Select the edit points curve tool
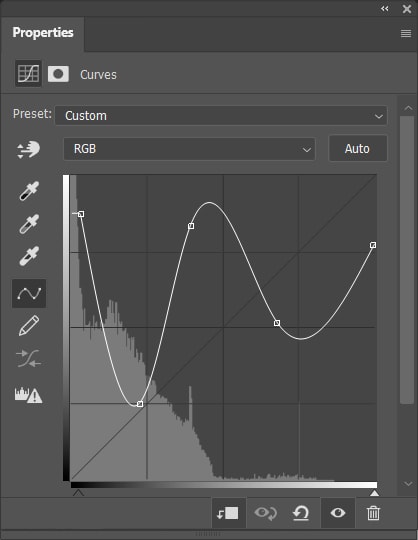Image resolution: width=418 pixels, height=540 pixels. pos(29,293)
